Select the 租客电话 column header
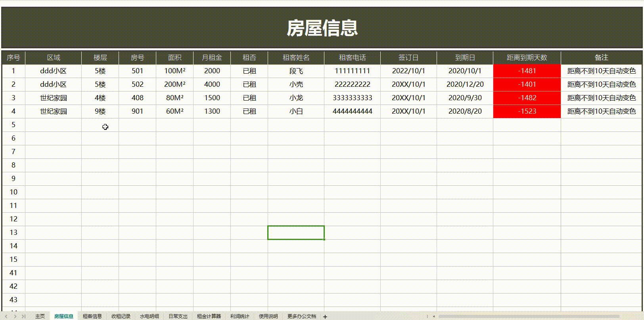This screenshot has width=644, height=320. [353, 58]
